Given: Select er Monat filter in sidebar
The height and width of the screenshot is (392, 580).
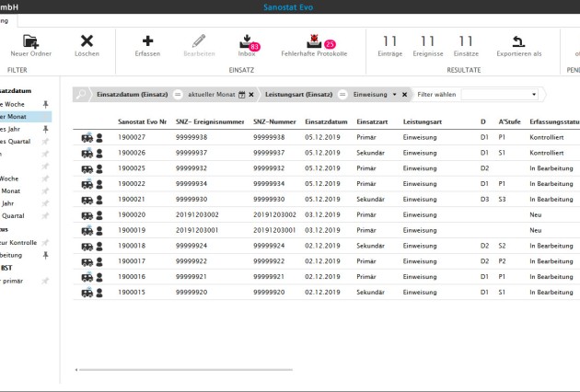Looking at the screenshot, I should point(25,117).
